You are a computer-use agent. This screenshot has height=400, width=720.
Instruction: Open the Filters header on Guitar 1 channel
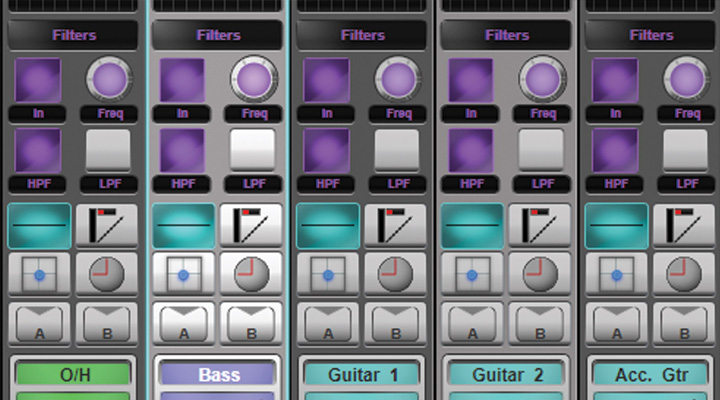coord(362,35)
